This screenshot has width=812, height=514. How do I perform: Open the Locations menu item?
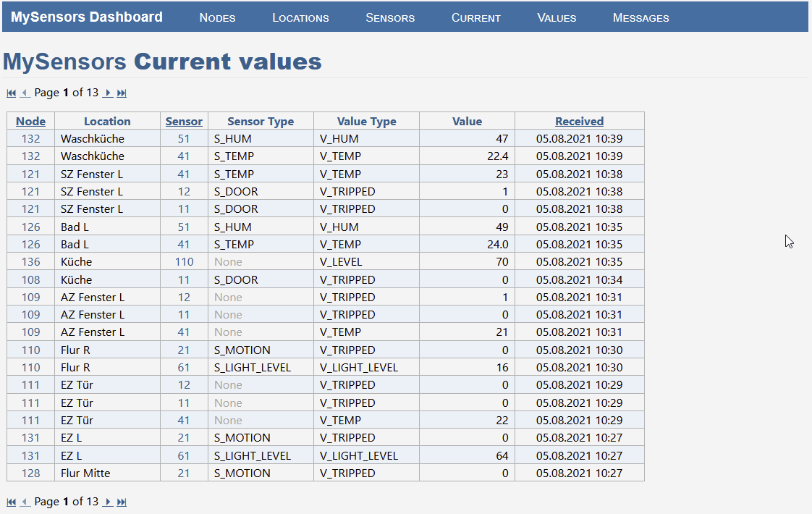coord(300,17)
